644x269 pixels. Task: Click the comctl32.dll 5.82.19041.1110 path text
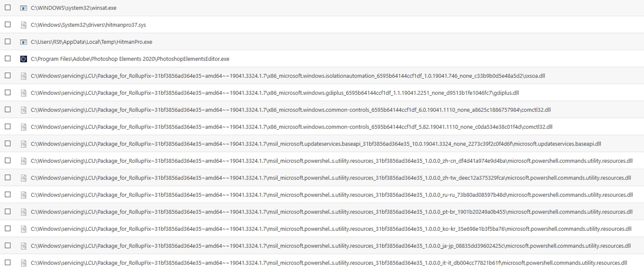coord(291,127)
